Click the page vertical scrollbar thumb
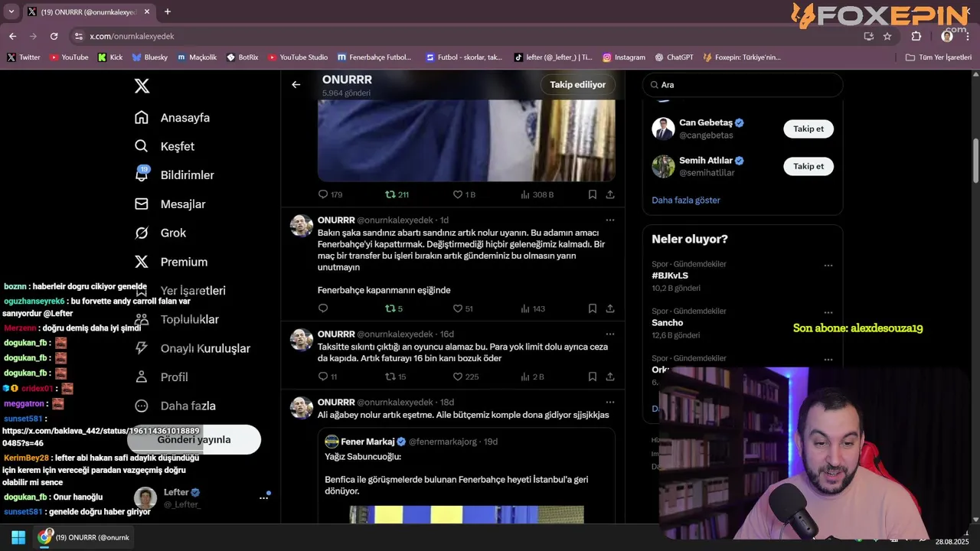This screenshot has height=551, width=980. coord(975,161)
